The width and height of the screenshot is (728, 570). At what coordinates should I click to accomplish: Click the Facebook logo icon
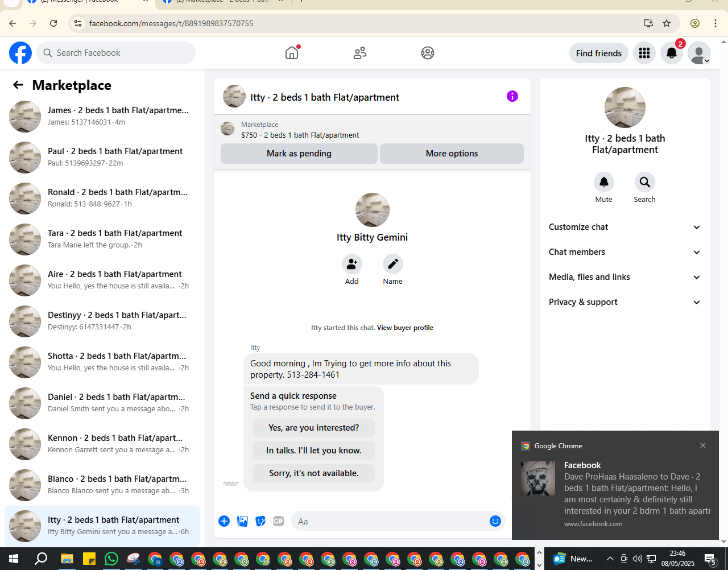[x=20, y=53]
